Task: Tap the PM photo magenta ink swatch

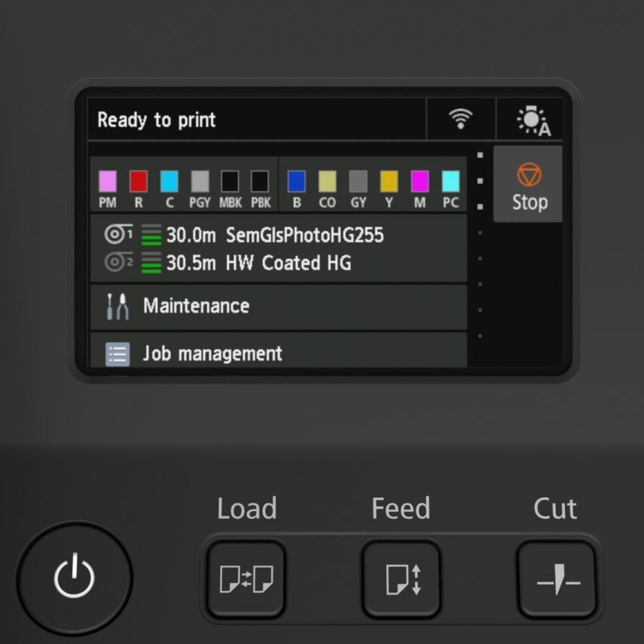Action: pos(108,182)
